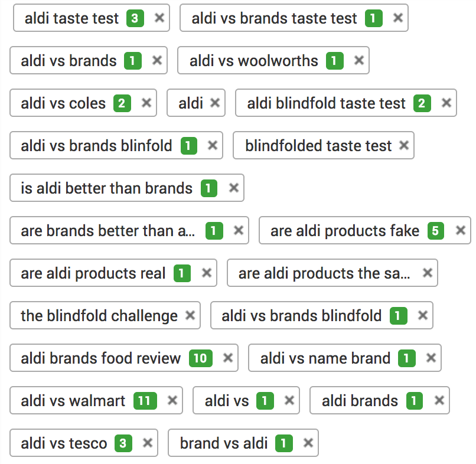This screenshot has width=476, height=464.
Task: Delete the "blindfolded taste test" tag
Action: click(x=403, y=145)
